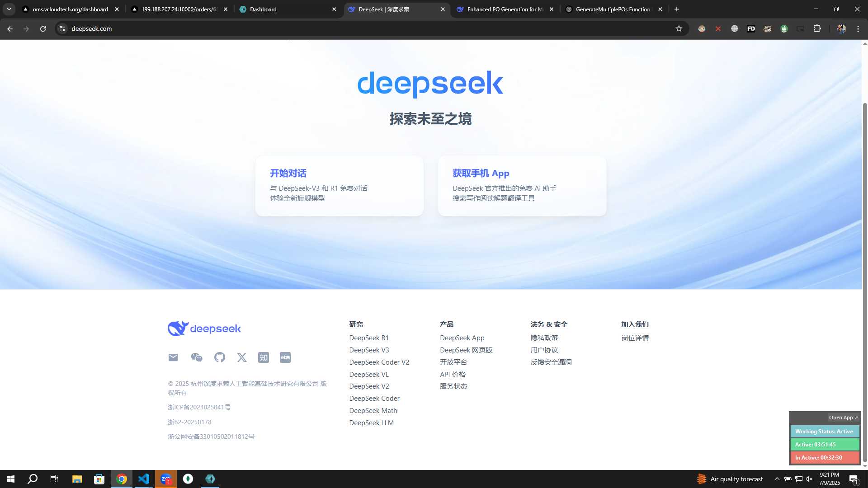
Task: Open Chrome profile avatar
Action: tap(841, 28)
